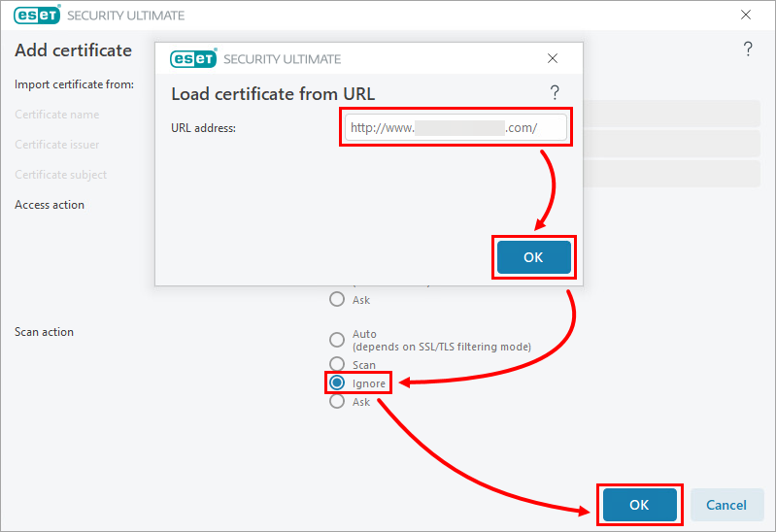The width and height of the screenshot is (776, 532).
Task: Click the Certificate subject field
Action: coord(670,174)
